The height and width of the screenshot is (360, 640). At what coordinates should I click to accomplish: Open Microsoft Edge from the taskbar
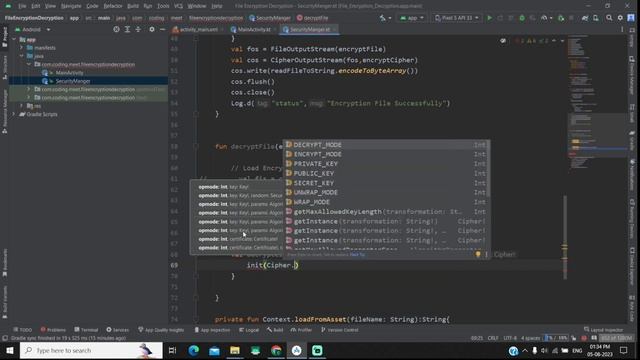click(x=194, y=351)
